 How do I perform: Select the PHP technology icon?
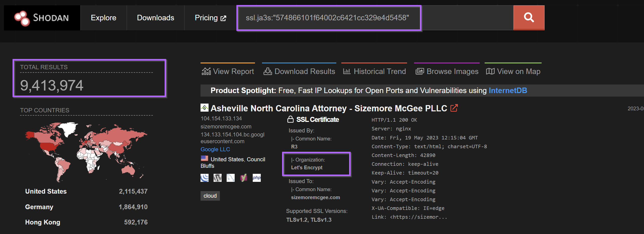point(257,178)
